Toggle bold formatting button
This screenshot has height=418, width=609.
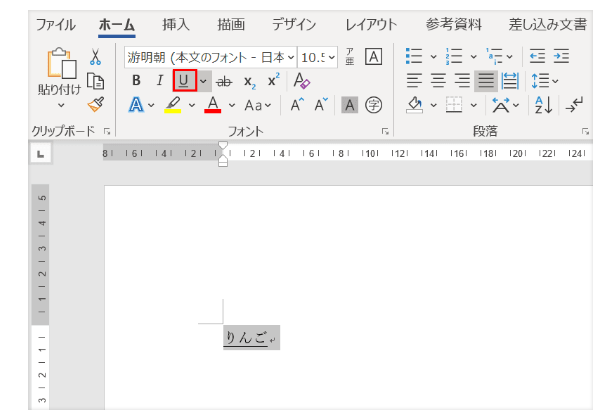(136, 81)
